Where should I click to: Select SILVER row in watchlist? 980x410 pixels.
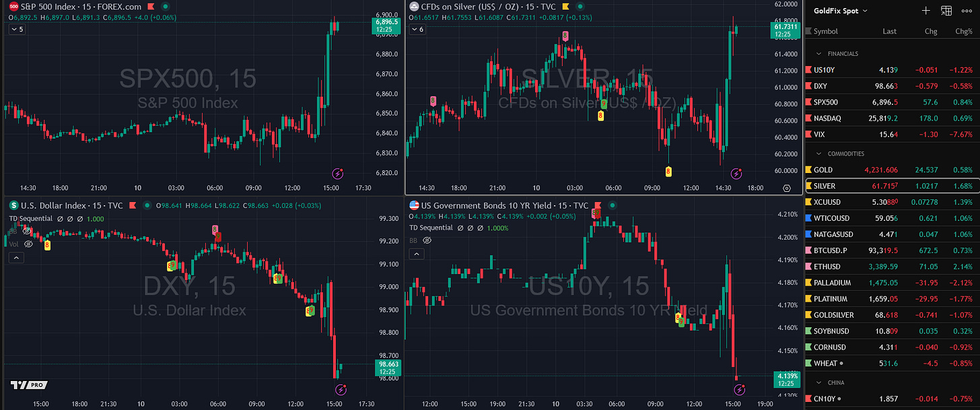(x=892, y=186)
